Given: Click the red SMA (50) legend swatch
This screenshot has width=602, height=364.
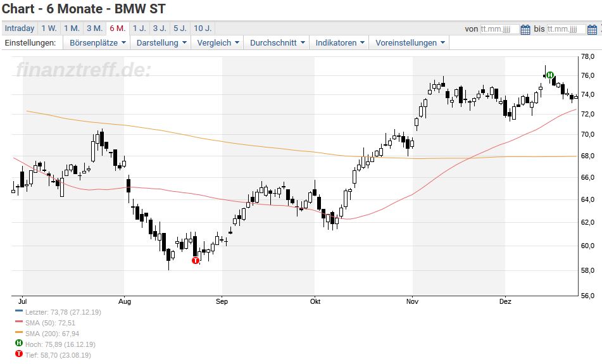Looking at the screenshot, I should coord(19,322).
